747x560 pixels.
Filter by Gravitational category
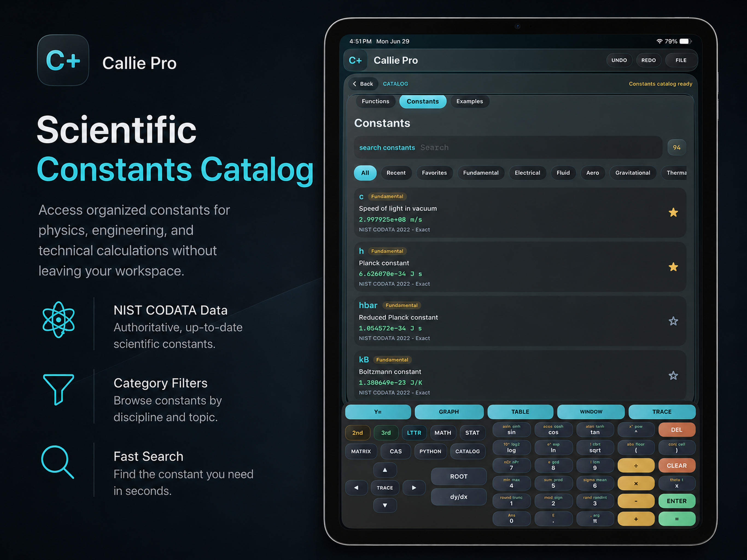point(632,173)
